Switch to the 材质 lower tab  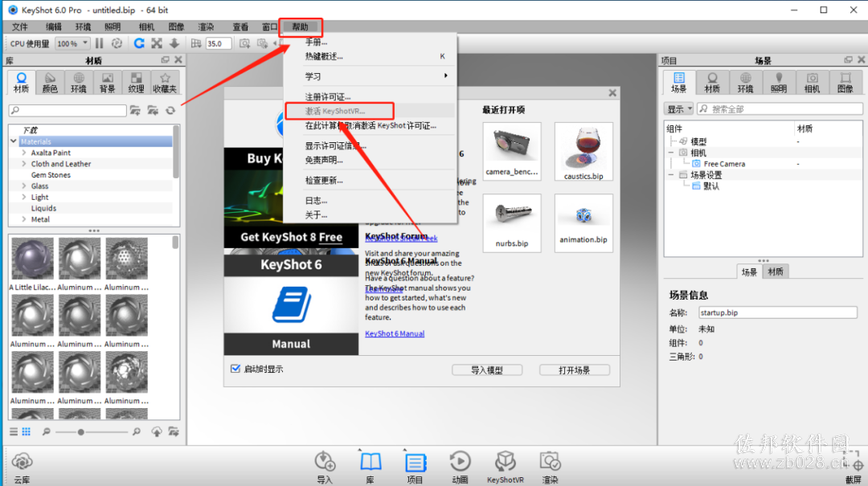pyautogui.click(x=776, y=272)
